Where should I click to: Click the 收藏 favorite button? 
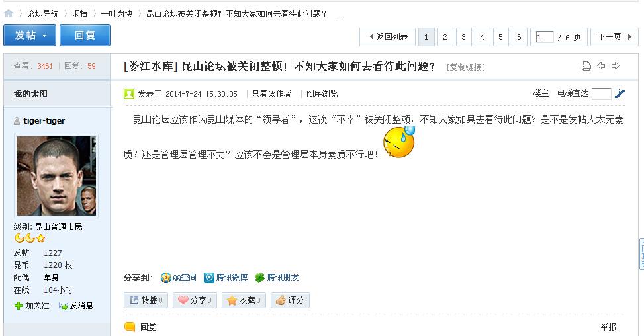[244, 300]
